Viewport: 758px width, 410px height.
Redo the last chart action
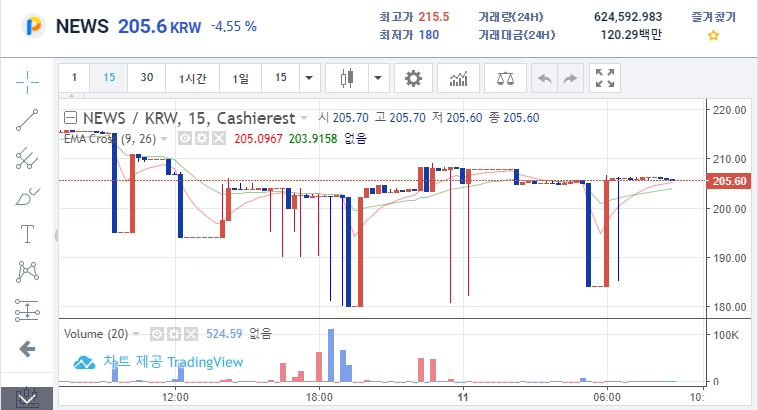click(x=570, y=78)
